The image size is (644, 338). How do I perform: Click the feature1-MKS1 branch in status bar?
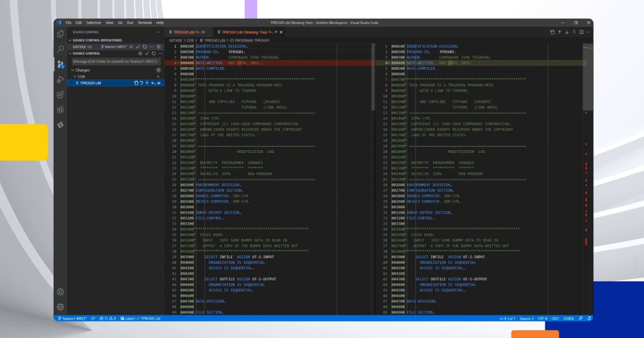pos(72,319)
